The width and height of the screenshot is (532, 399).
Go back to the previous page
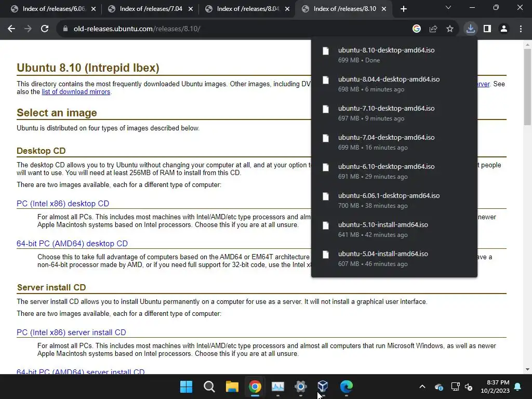tap(11, 29)
